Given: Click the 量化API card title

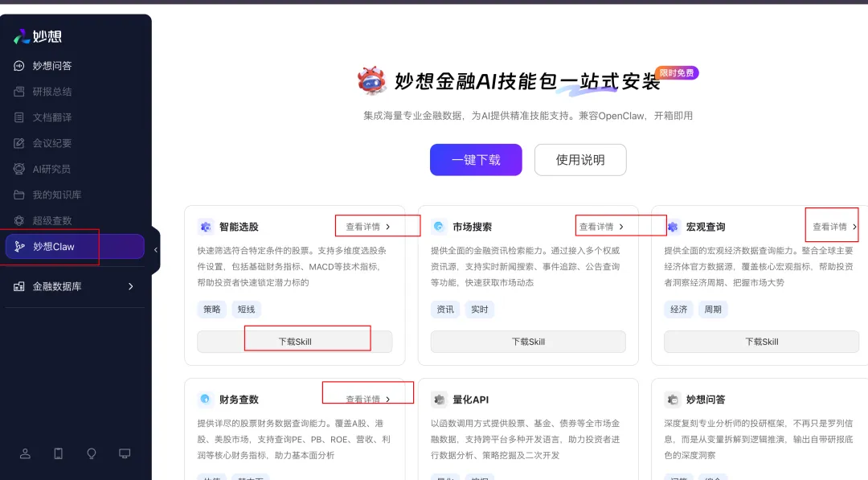Looking at the screenshot, I should [x=470, y=399].
